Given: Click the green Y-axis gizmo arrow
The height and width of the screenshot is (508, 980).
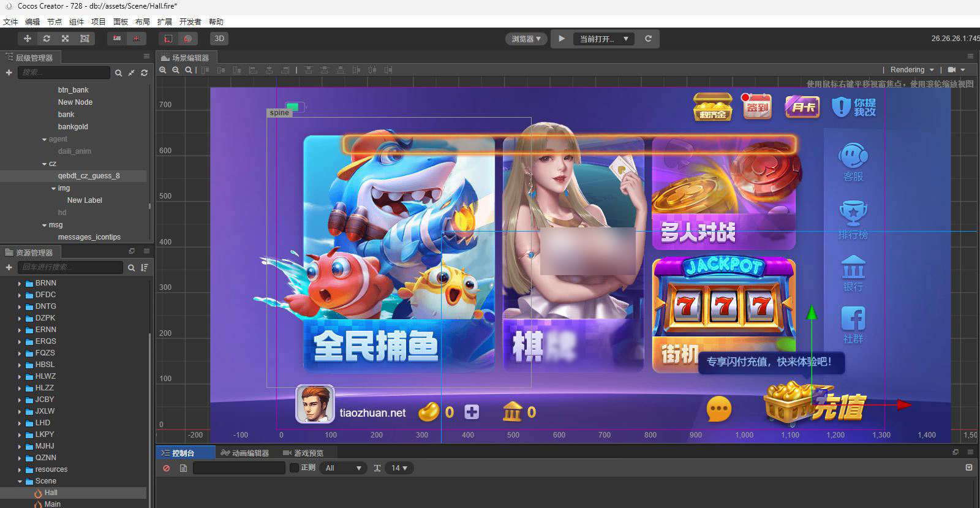Looking at the screenshot, I should point(812,313).
